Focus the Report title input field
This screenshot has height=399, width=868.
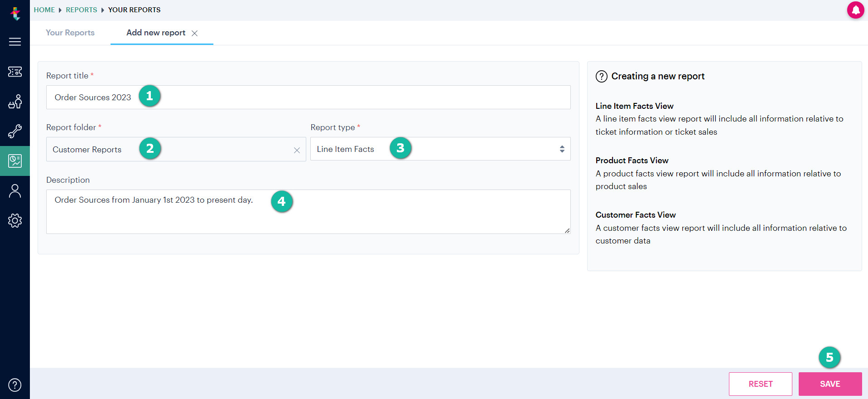pos(308,97)
